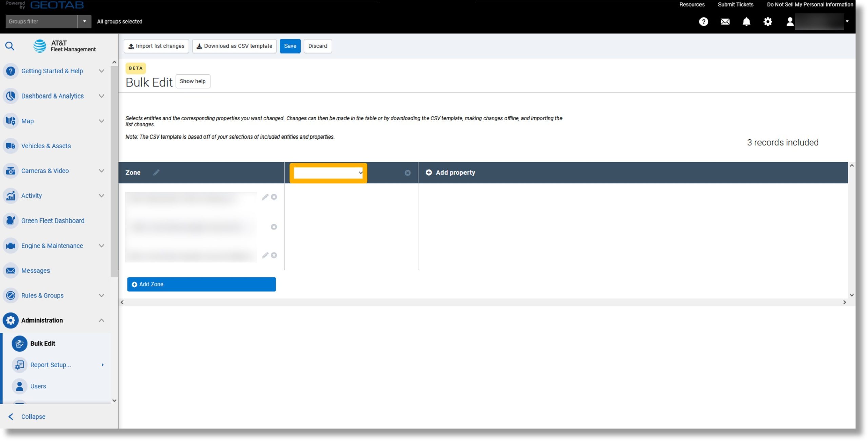
Task: Remove the property column with its X icon
Action: 408,173
